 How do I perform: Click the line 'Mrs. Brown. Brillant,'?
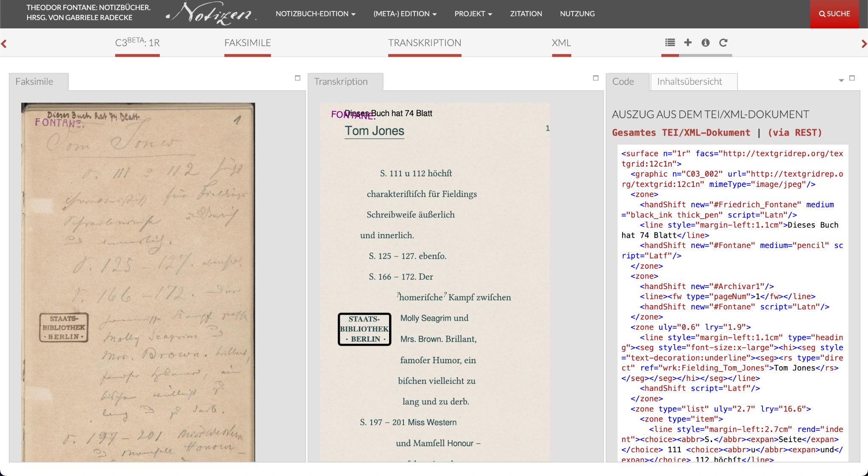[438, 339]
